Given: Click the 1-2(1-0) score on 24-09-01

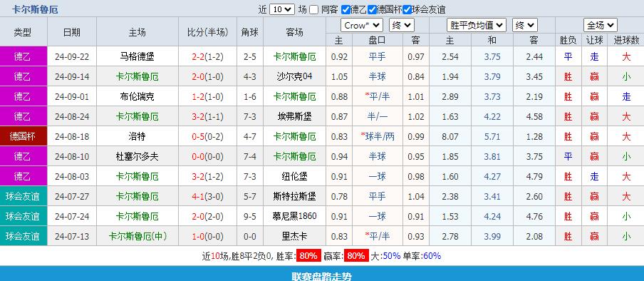Looking at the screenshot, I should click(207, 97).
